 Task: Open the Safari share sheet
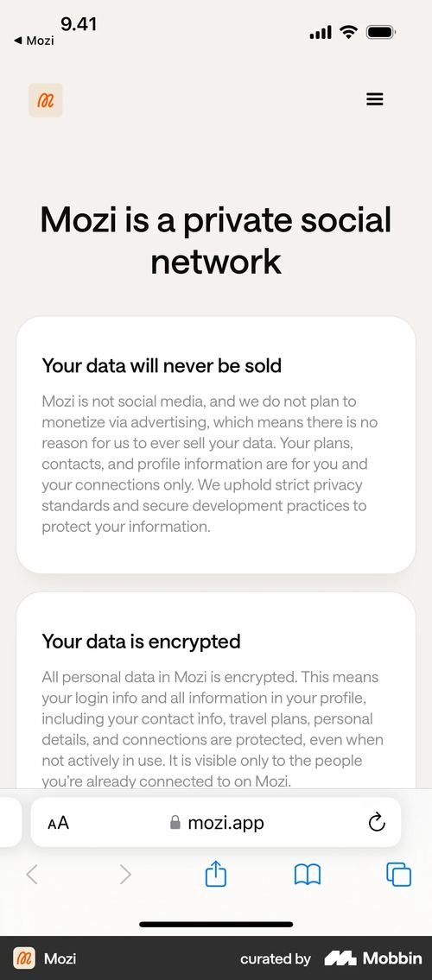tap(215, 874)
